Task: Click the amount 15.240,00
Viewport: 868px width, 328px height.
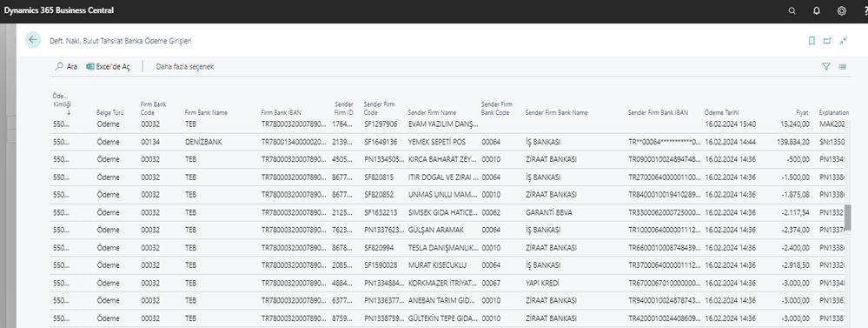Action: [794, 124]
